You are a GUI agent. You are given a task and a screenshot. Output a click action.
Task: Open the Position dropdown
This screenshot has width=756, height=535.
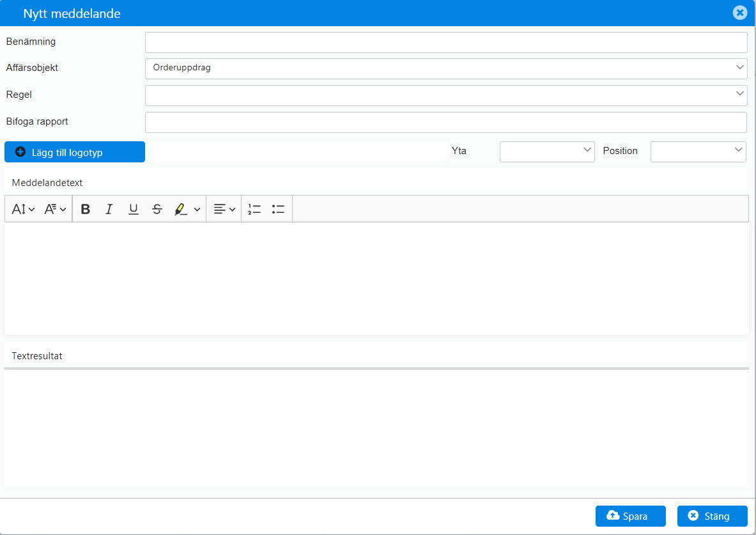(698, 151)
